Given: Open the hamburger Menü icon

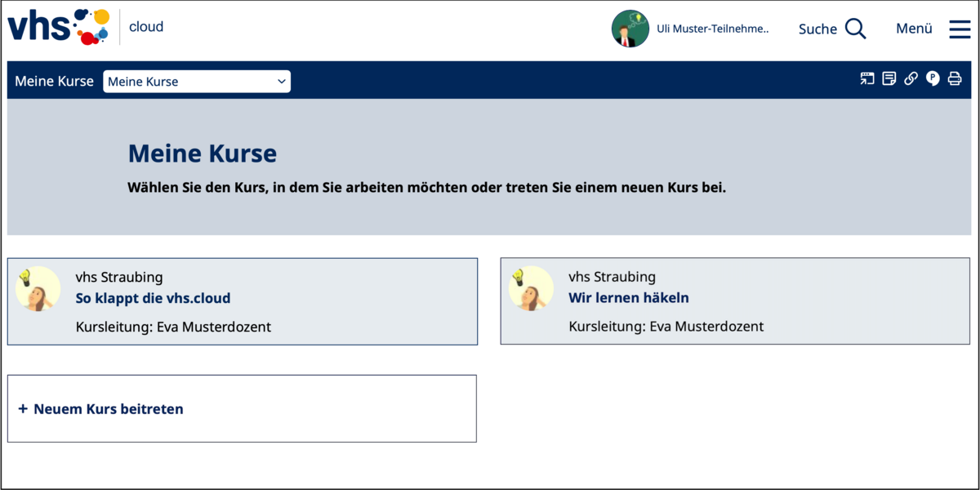Looking at the screenshot, I should tap(960, 29).
